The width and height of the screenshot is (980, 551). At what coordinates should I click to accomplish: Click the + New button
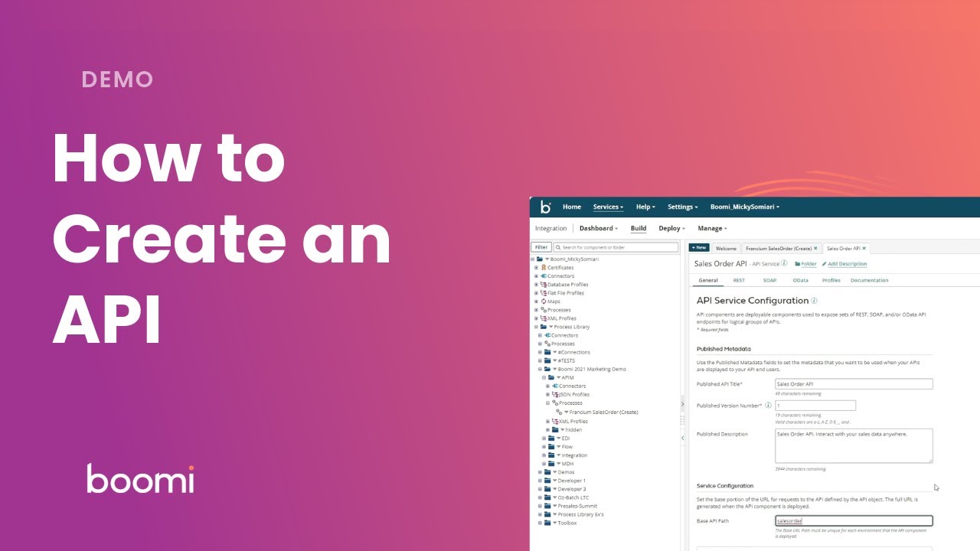point(699,248)
